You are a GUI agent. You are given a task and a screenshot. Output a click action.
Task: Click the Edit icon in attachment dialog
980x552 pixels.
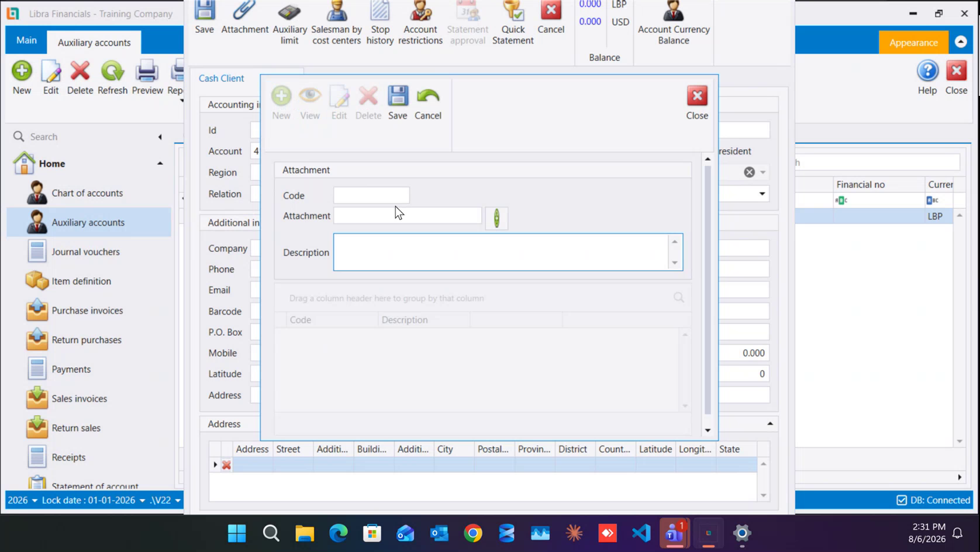point(339,103)
